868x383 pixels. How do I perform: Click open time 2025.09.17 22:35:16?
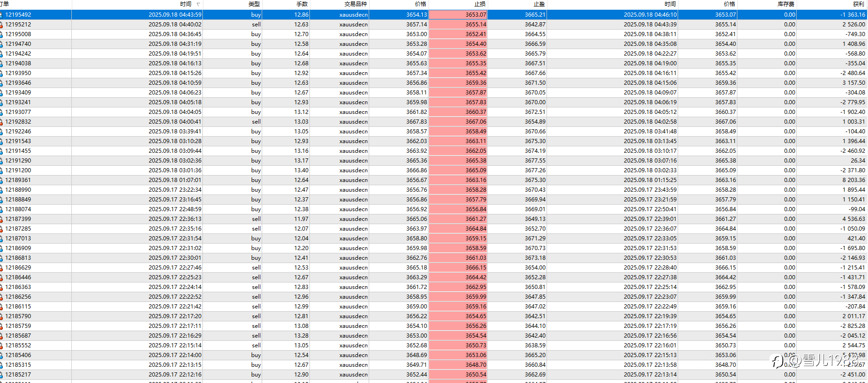coord(175,229)
